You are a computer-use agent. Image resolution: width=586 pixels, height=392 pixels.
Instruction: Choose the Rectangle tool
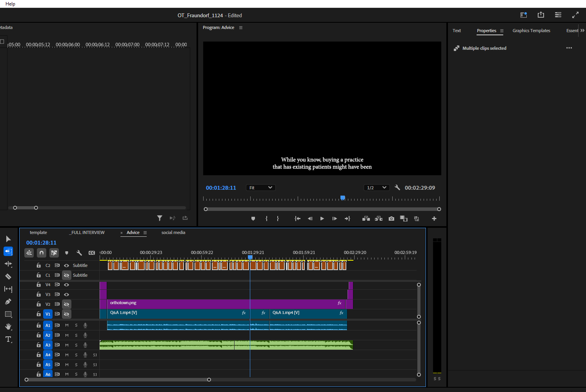coord(8,314)
